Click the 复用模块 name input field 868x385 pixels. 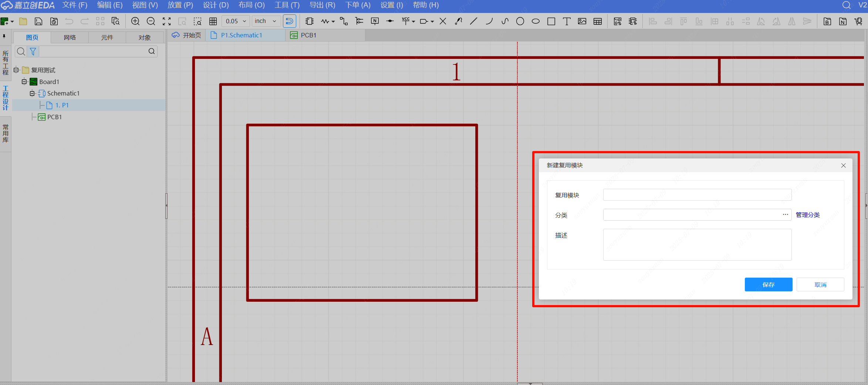697,195
